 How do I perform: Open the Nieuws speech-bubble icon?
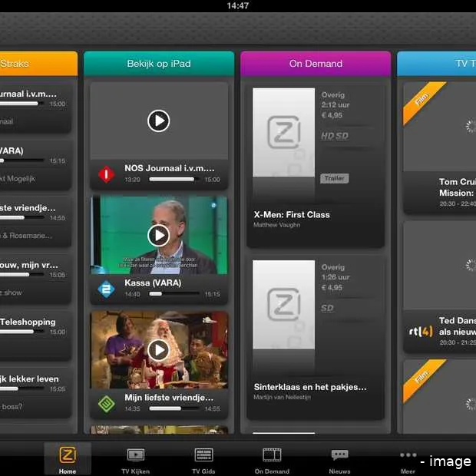(x=339, y=455)
